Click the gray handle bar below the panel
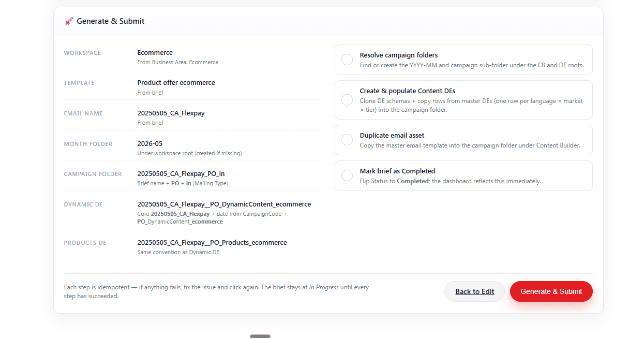The image size is (644, 339). [260, 336]
